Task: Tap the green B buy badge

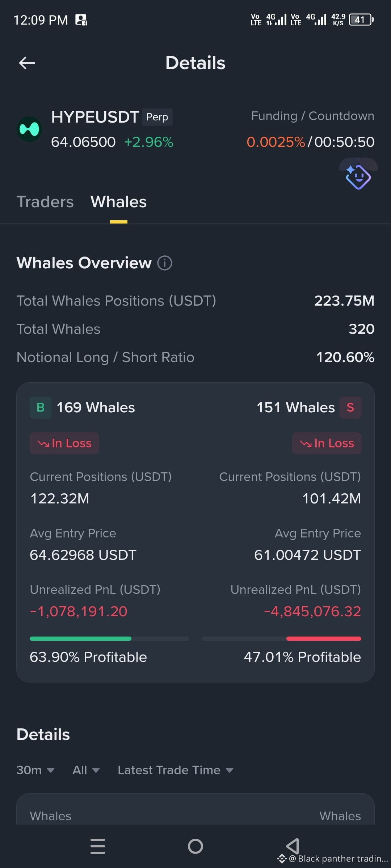Action: pyautogui.click(x=41, y=408)
